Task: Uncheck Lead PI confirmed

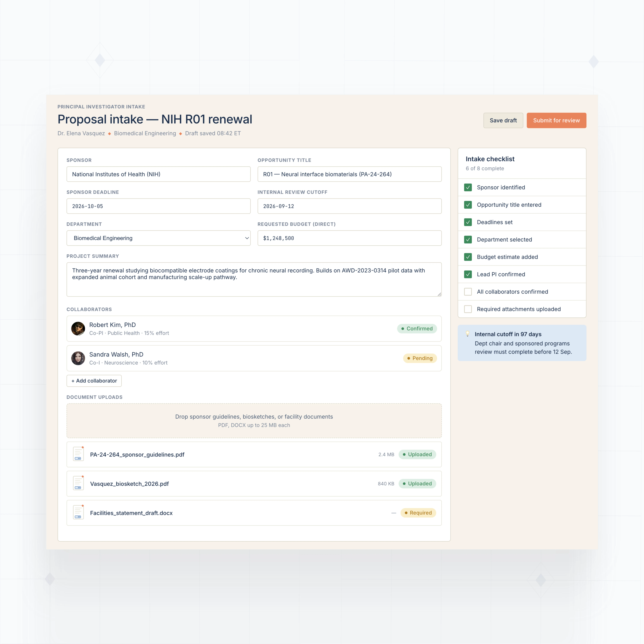Action: (x=468, y=274)
